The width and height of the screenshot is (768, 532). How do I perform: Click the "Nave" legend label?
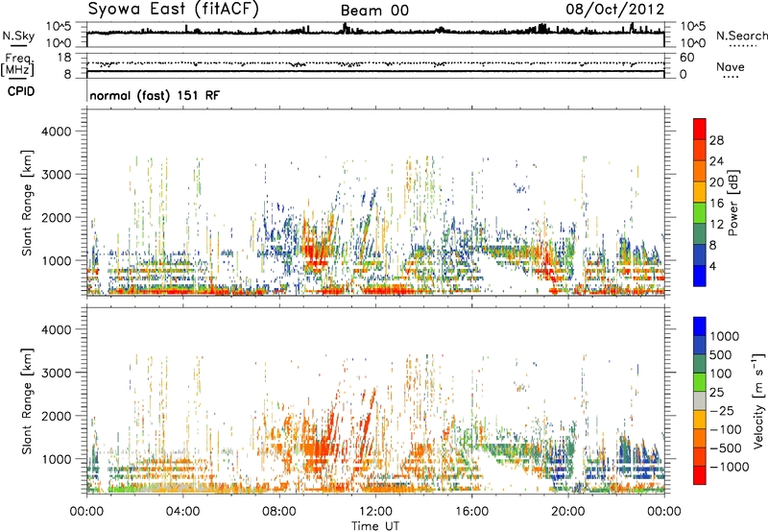(x=731, y=66)
